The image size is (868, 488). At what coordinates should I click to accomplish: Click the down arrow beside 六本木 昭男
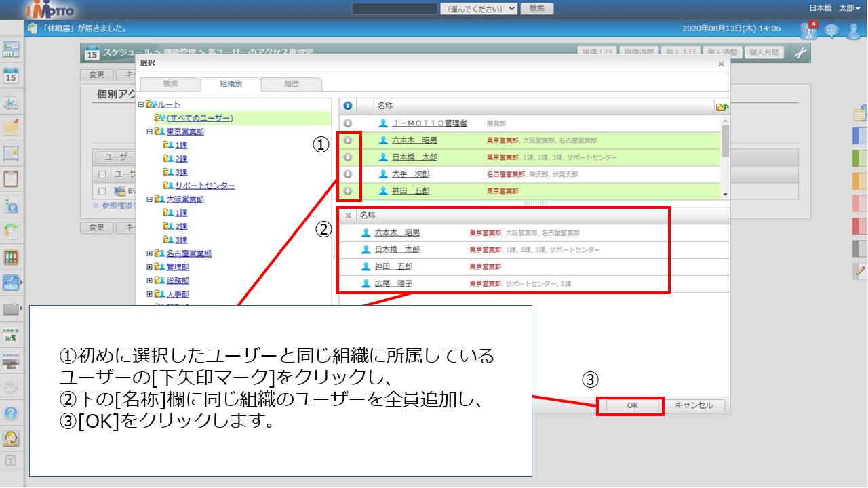point(348,140)
